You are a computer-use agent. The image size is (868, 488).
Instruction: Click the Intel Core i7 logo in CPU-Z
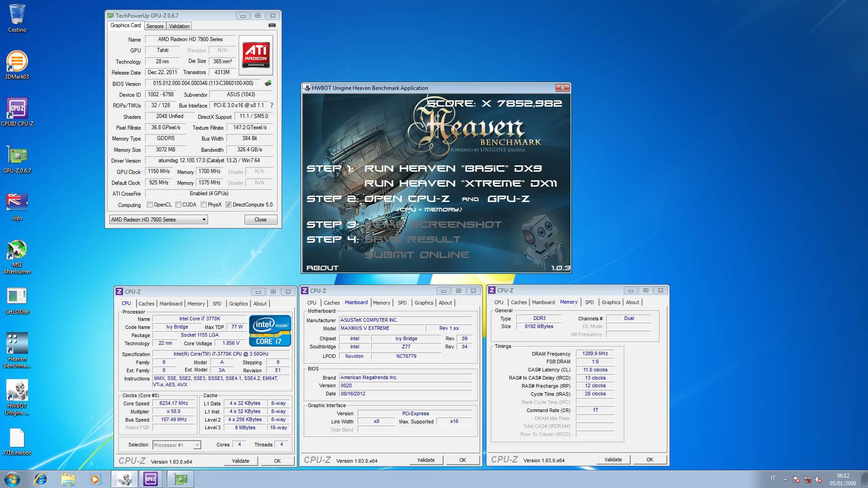coord(269,330)
